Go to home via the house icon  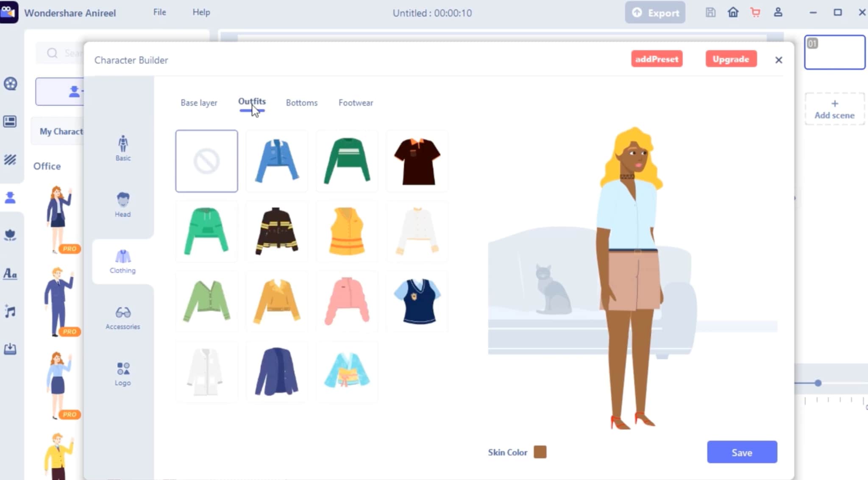point(733,13)
